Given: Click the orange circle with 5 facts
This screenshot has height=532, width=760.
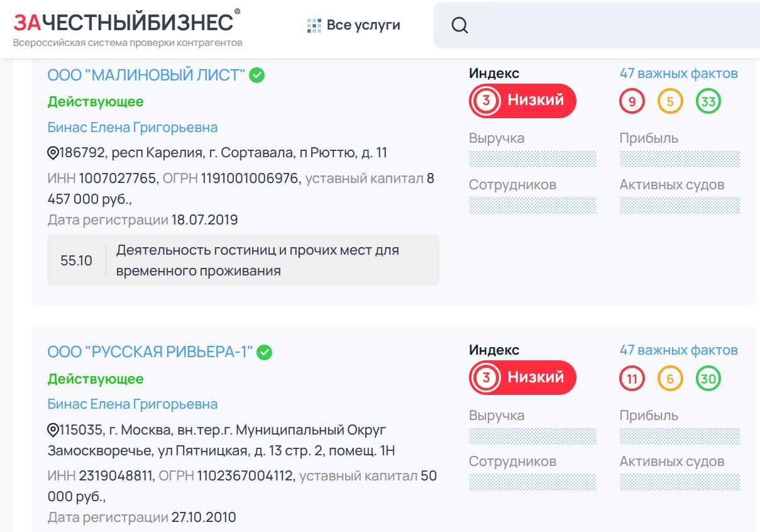Looking at the screenshot, I should [670, 101].
